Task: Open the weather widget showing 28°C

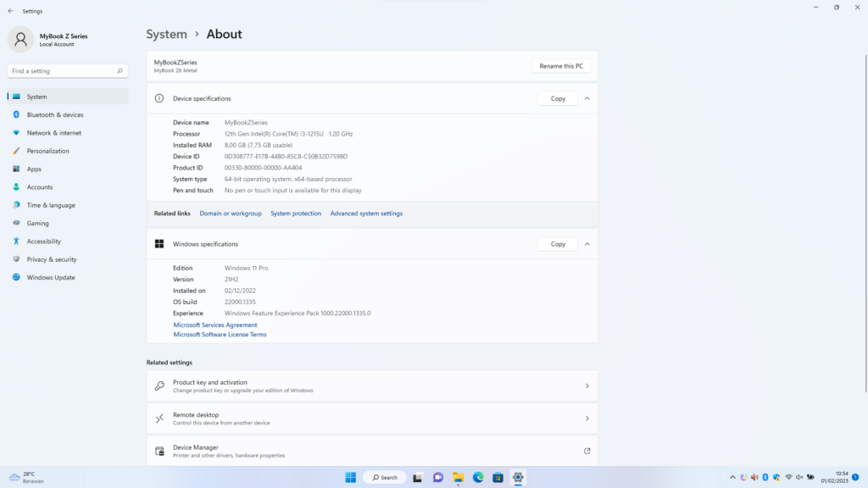Action: (26, 478)
